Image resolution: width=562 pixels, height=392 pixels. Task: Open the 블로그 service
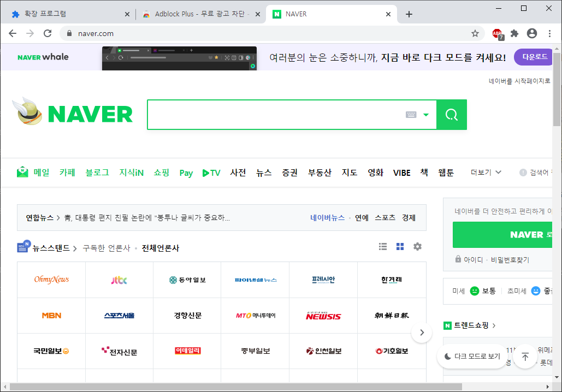pos(97,173)
